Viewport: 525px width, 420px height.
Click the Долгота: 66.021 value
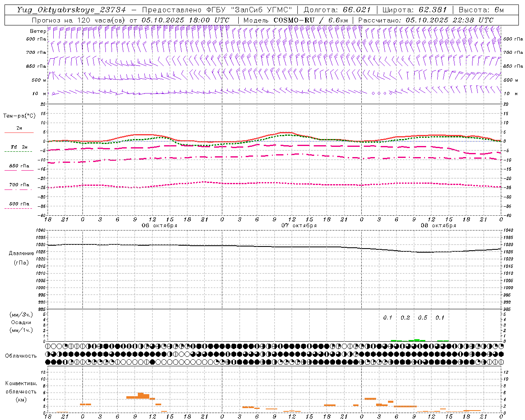[337, 10]
